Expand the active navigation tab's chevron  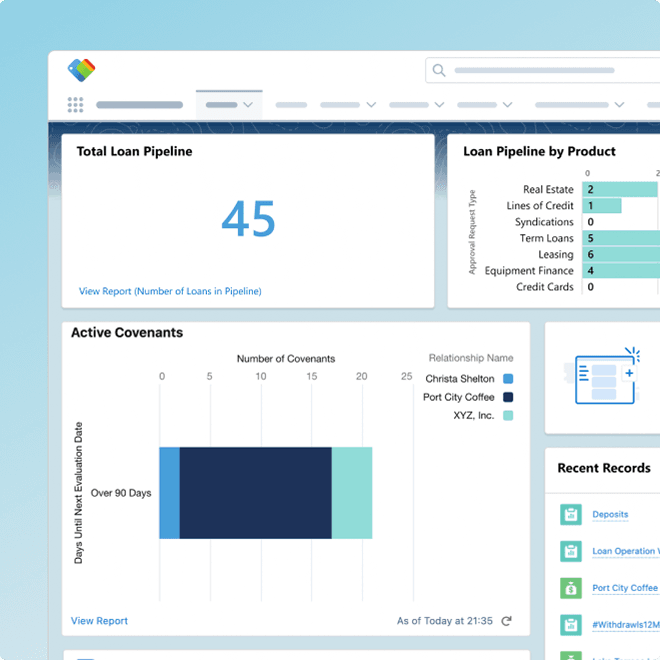248,105
